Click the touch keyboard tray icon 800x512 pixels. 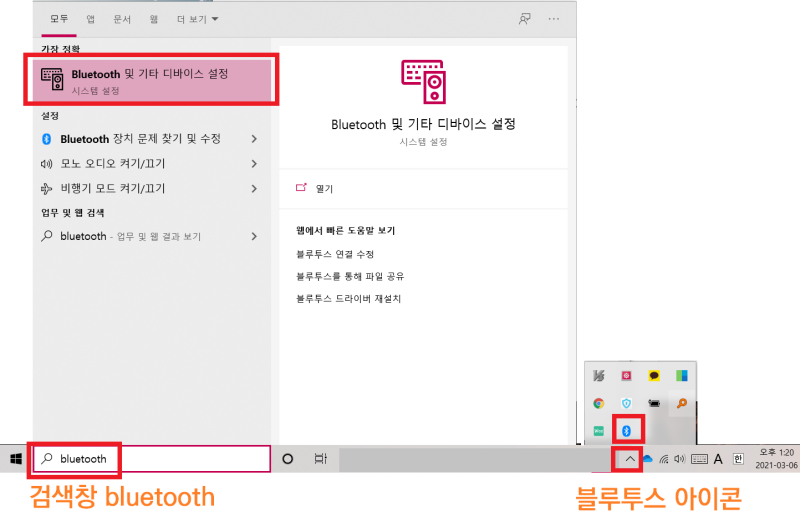699,459
